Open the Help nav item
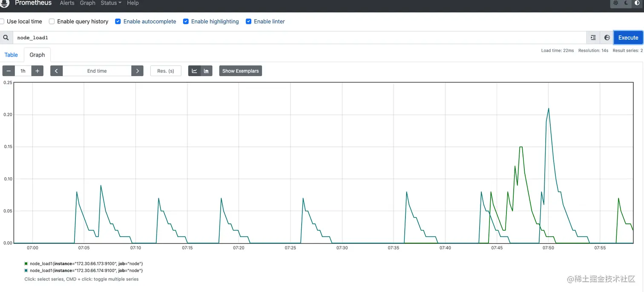The image size is (644, 292). point(132,3)
